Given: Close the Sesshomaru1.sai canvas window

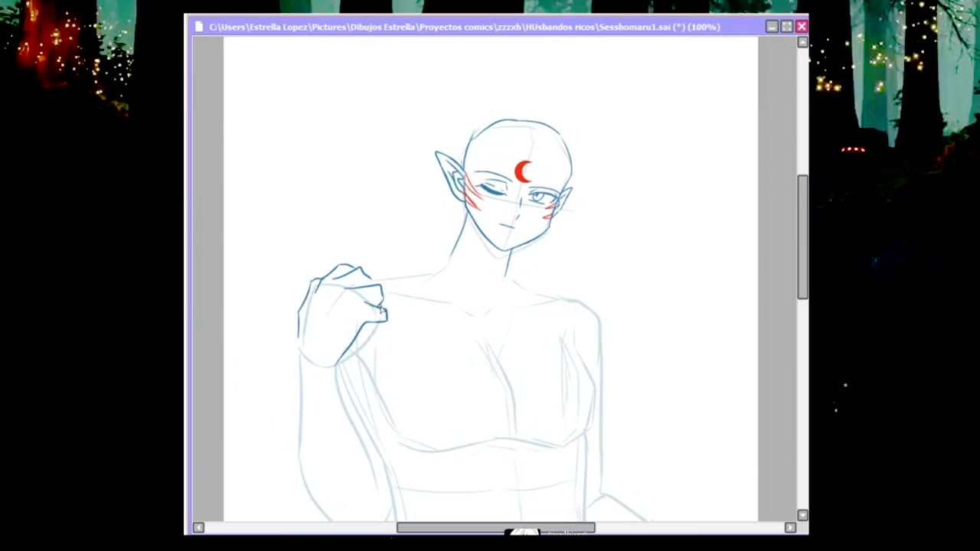Looking at the screenshot, I should [801, 27].
